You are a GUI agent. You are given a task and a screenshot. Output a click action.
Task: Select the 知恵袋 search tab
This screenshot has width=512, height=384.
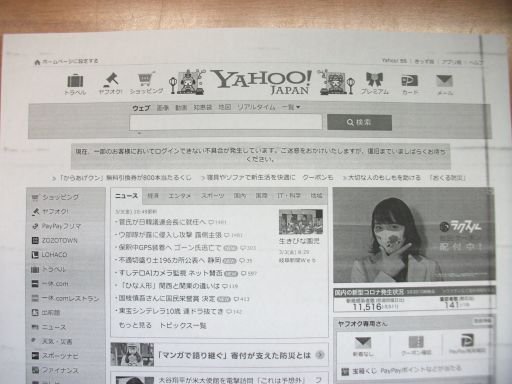pyautogui.click(x=203, y=108)
